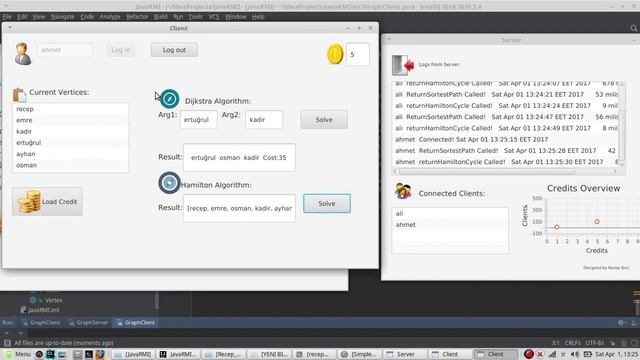Screen dimensions: 640x360
Task: Click the Run panel settings gear icon
Action: pyautogui.click(x=621, y=322)
